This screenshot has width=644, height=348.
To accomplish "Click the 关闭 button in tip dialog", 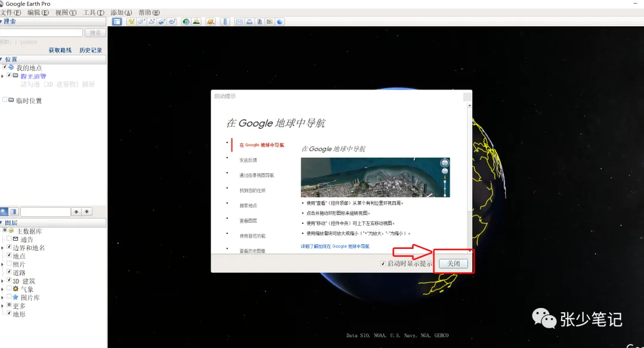I will 453,263.
